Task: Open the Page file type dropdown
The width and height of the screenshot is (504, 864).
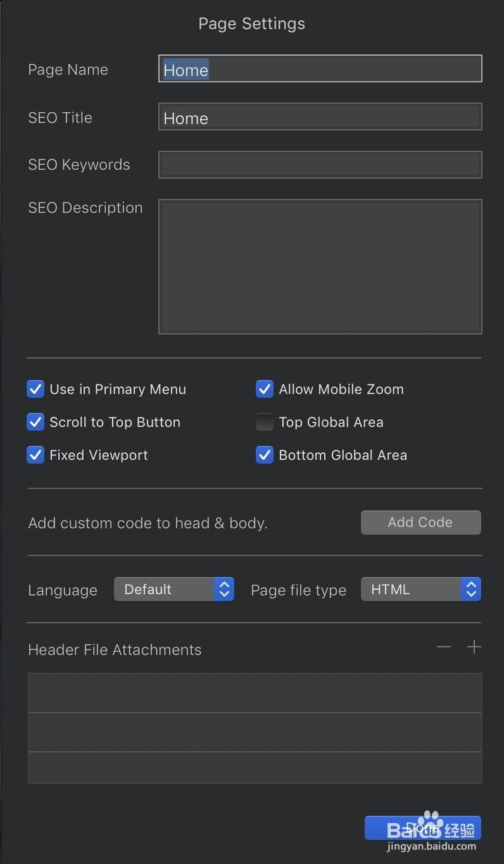Action: click(x=420, y=589)
